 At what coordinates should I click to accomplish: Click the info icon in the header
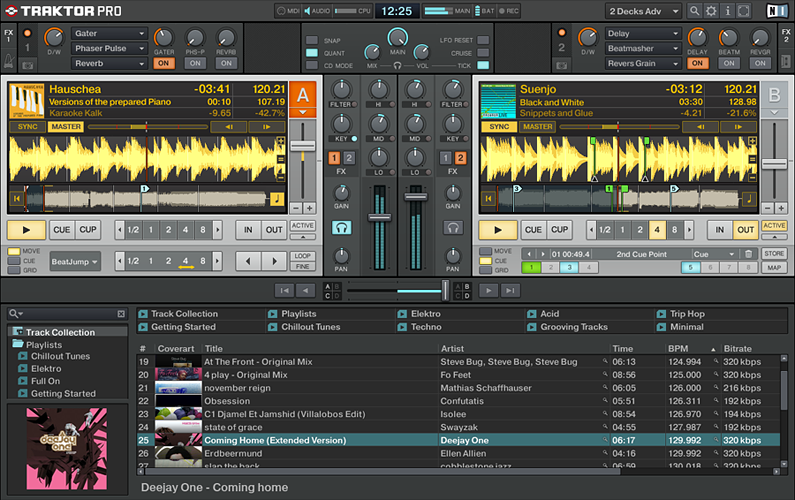click(x=727, y=11)
